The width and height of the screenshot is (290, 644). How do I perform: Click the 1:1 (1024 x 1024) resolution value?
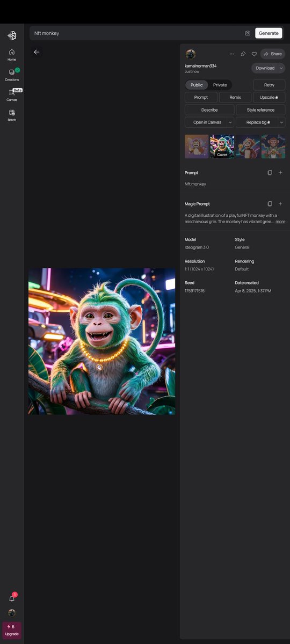[x=199, y=269]
